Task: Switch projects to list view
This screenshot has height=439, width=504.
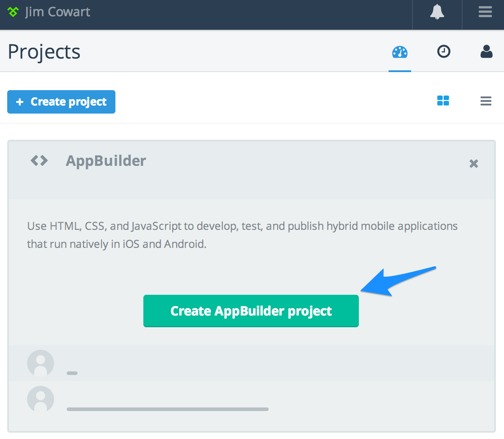Action: tap(486, 101)
